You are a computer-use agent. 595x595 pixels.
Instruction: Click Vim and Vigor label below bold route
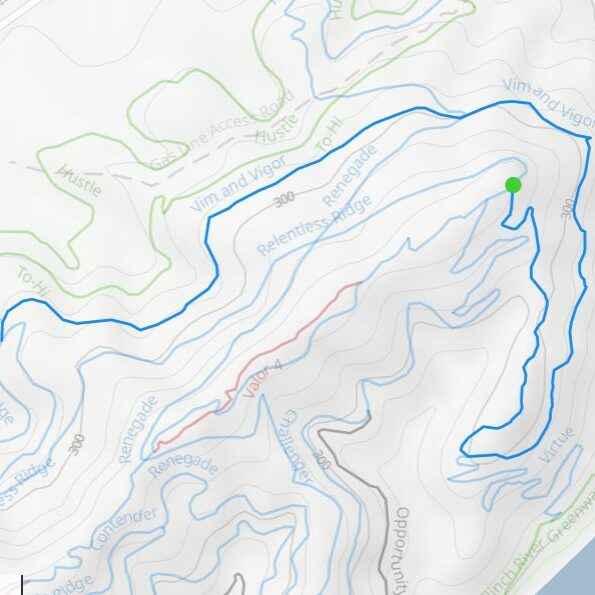coord(239,184)
